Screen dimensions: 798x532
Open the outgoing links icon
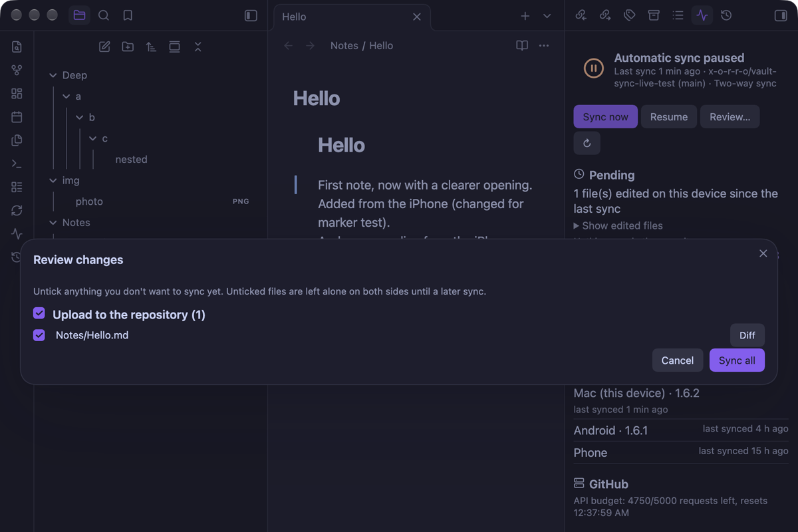tap(605, 15)
